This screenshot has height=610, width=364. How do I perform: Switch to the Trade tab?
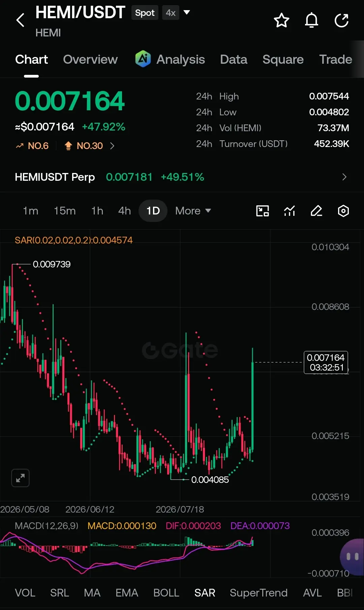click(336, 59)
